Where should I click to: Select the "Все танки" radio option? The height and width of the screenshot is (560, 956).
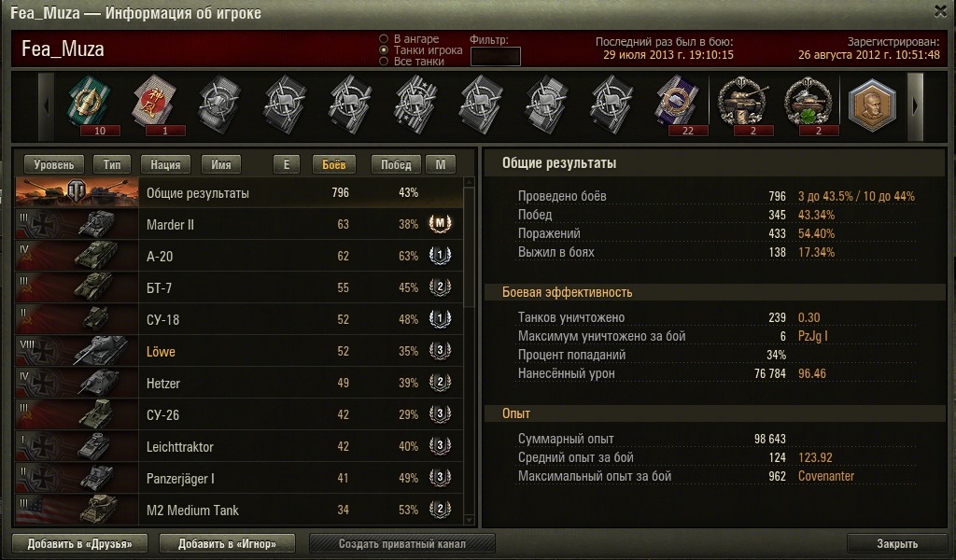pyautogui.click(x=384, y=61)
